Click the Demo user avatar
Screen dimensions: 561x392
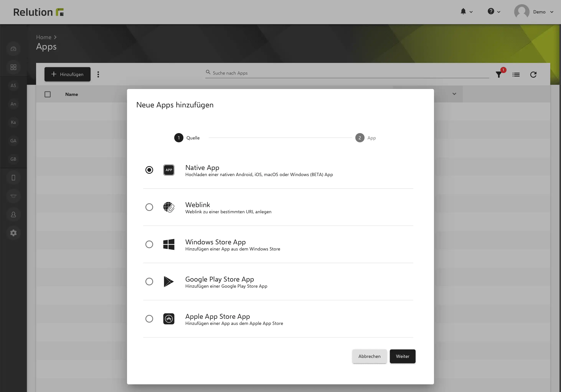(x=522, y=12)
